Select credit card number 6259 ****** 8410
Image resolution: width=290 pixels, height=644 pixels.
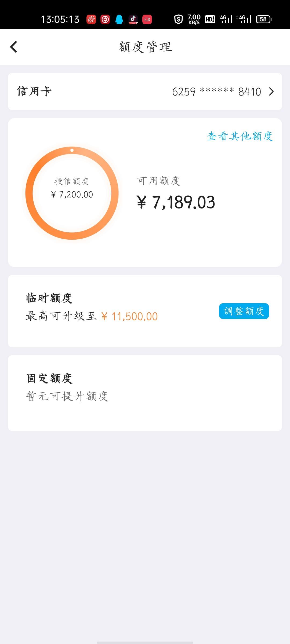point(216,92)
